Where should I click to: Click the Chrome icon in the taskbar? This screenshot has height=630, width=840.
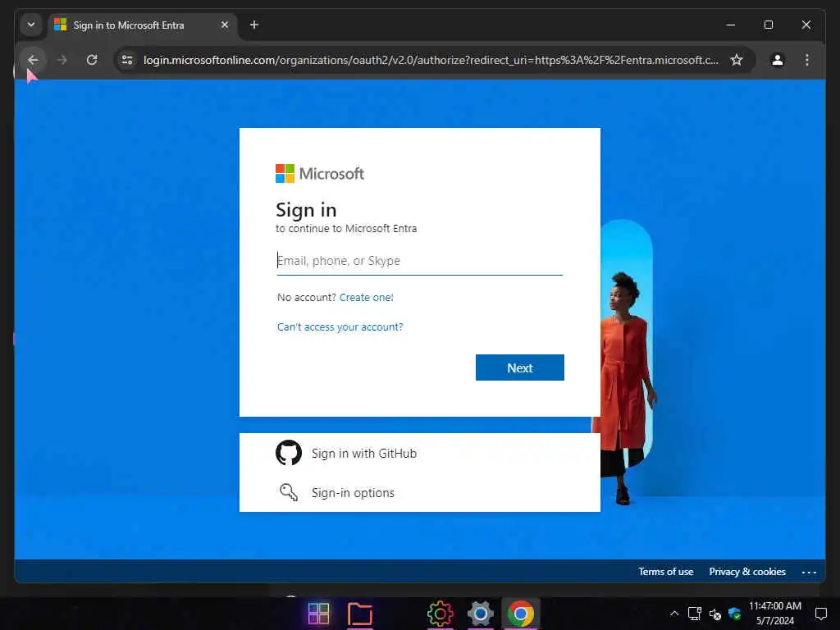tap(521, 614)
